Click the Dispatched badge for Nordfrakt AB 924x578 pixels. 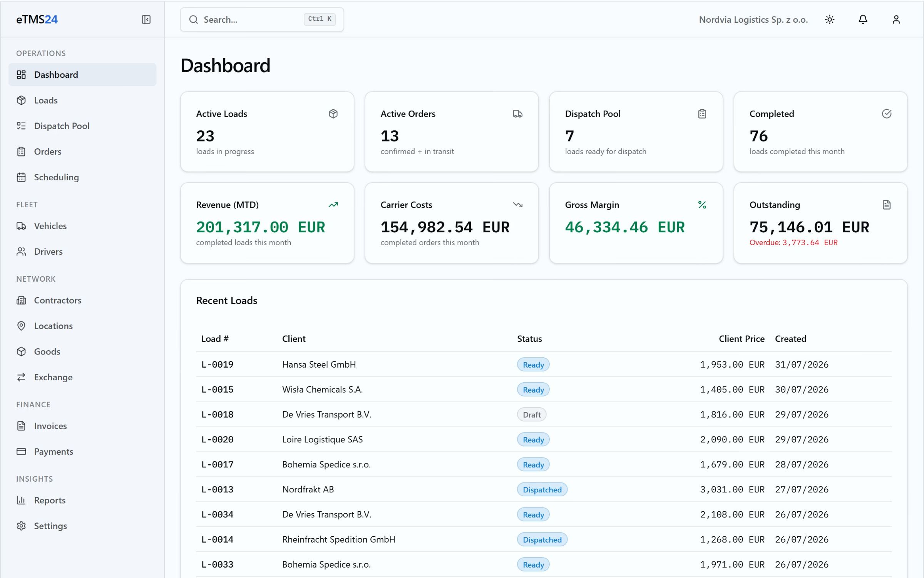tap(542, 489)
